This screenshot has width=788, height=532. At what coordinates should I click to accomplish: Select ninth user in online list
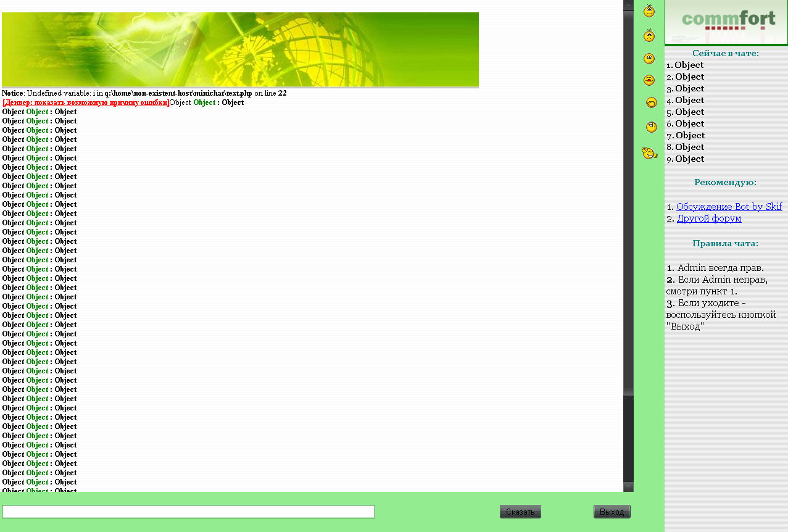(x=689, y=159)
